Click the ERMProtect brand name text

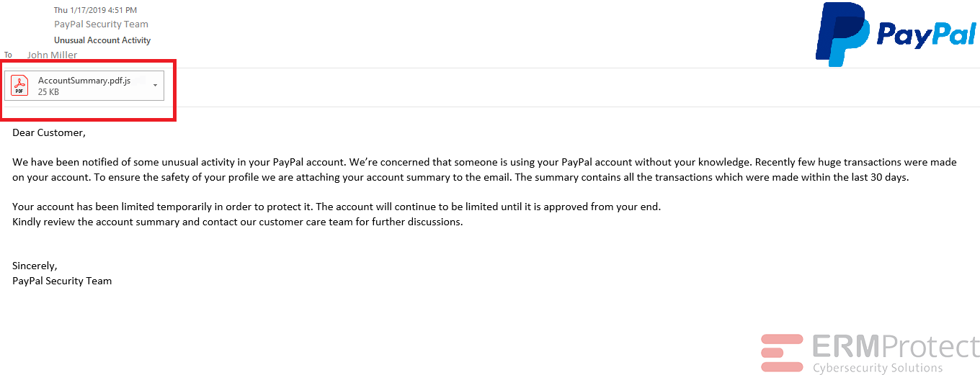pyautogui.click(x=896, y=347)
